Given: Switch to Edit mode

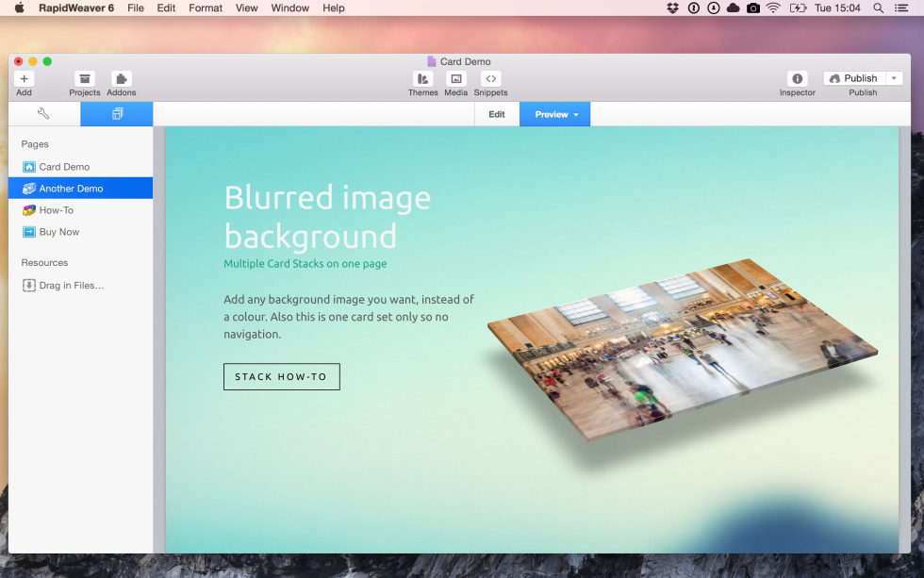Looking at the screenshot, I should [497, 114].
